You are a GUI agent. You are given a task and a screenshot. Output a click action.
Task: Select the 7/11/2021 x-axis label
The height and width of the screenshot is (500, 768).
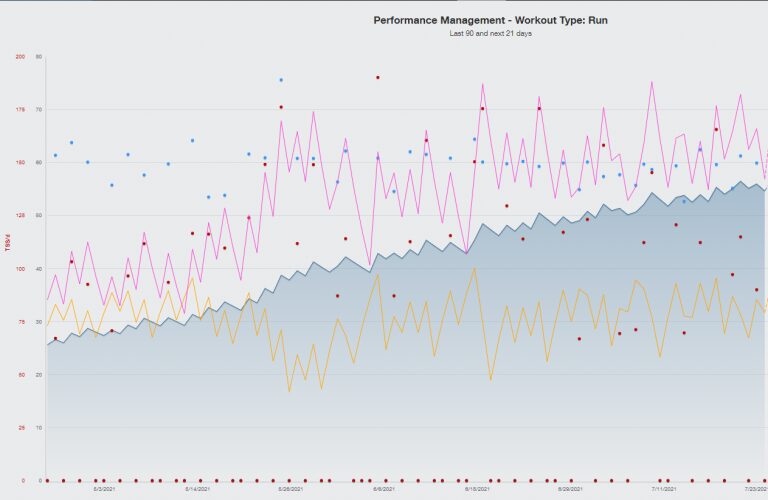tap(664, 489)
